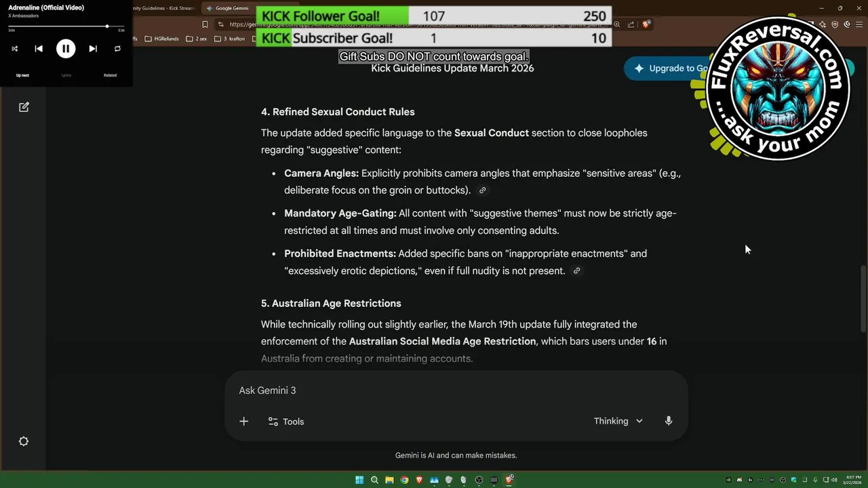Open OBS Studio from the taskbar
This screenshot has width=868, height=488.
[x=479, y=480]
